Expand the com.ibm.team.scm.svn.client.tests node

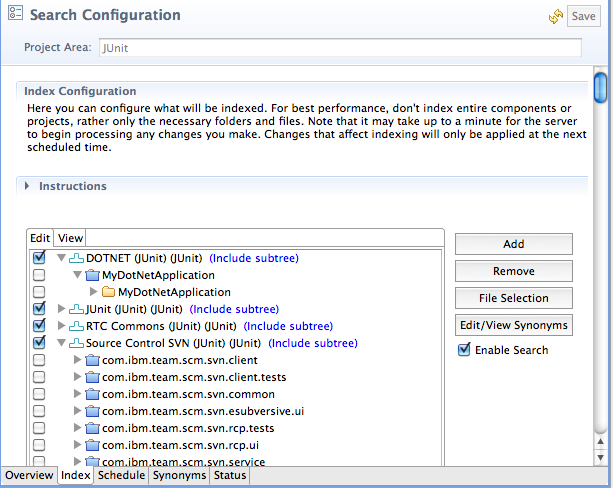tap(77, 377)
